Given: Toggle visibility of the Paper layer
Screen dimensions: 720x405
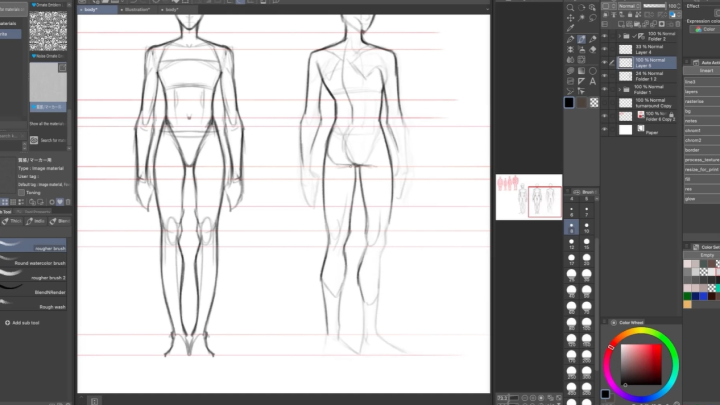Looking at the screenshot, I should [x=604, y=129].
